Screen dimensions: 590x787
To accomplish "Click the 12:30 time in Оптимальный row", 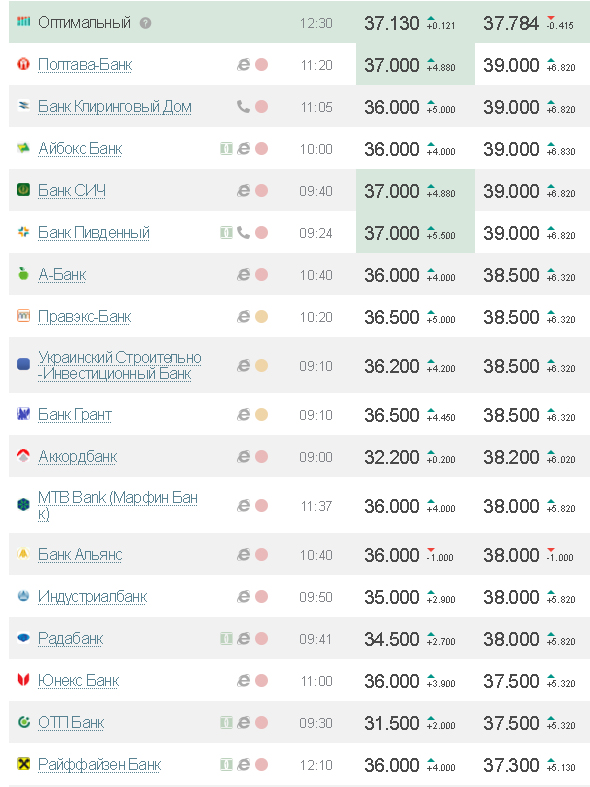I will (316, 24).
